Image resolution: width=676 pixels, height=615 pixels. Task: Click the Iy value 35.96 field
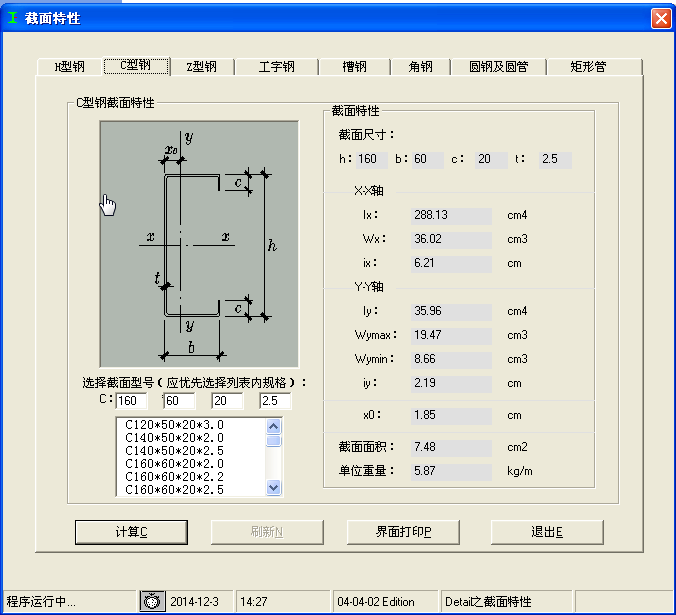451,311
